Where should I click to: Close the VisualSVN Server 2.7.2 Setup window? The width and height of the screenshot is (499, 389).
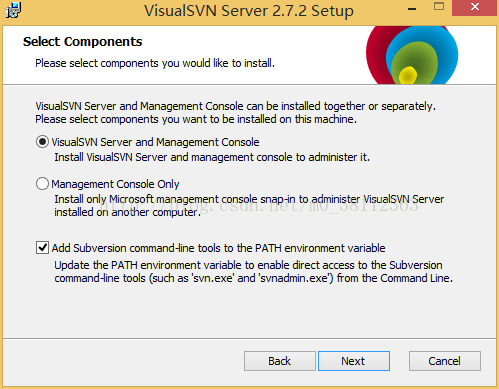click(x=475, y=7)
